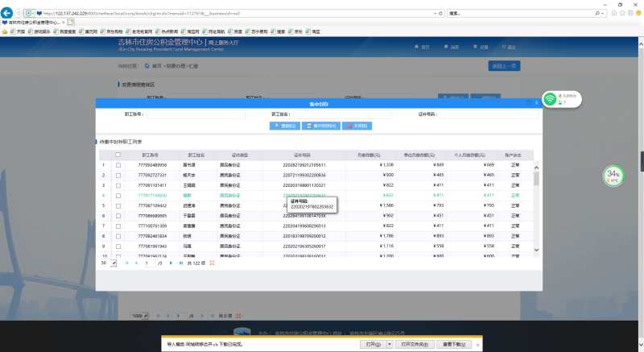644x352 pixels.
Task: Close the 吉林市住房公积金管理中心 browser tab
Action: coord(64,23)
